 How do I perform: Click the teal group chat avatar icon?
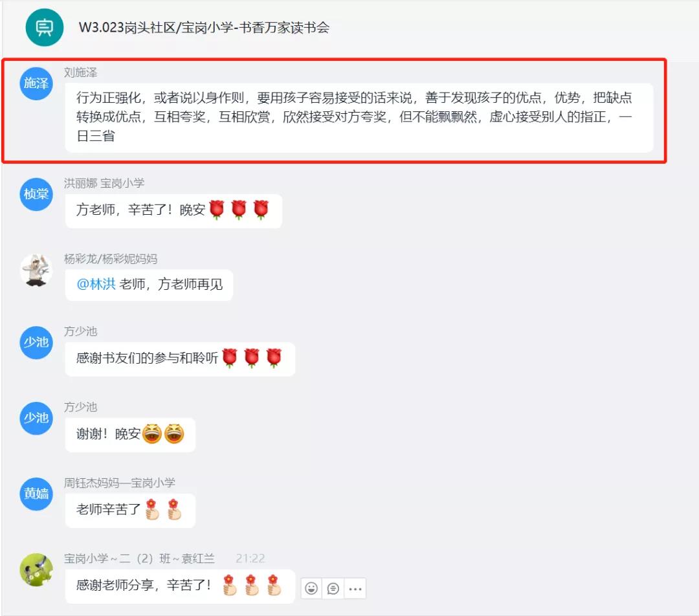point(44,27)
